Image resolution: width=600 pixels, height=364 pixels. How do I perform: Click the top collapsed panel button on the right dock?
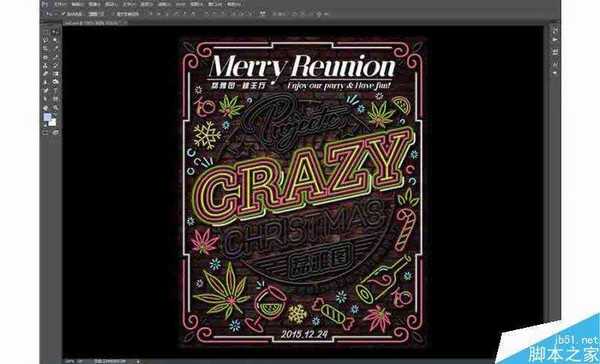pyautogui.click(x=554, y=31)
